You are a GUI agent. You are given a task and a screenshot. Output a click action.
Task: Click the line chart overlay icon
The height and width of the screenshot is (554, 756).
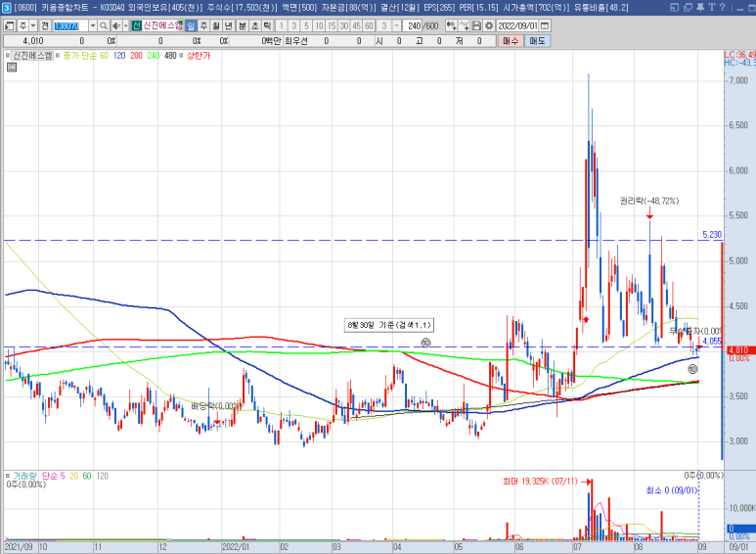coord(464,25)
